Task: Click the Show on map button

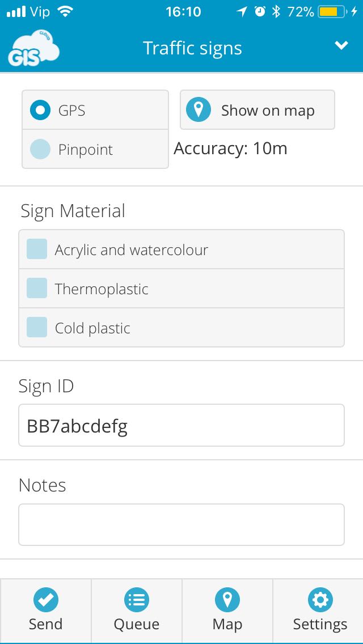Action: 258,110
